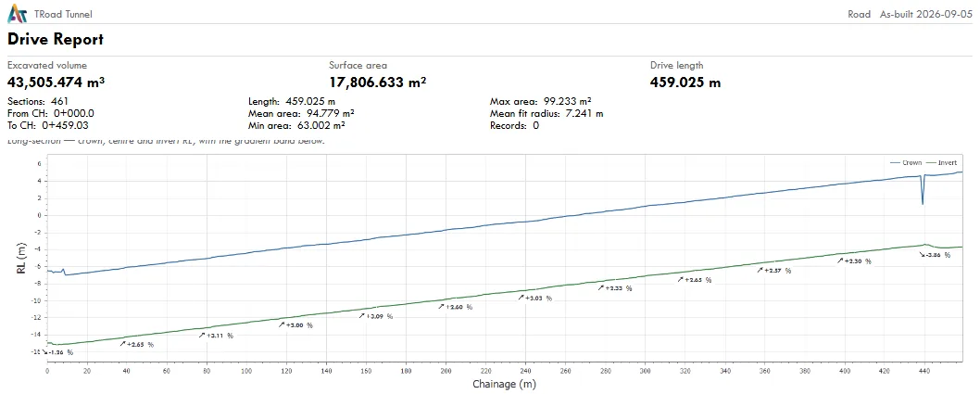
Task: Click the -3.86 % downward gradient label
Action: coord(935,255)
